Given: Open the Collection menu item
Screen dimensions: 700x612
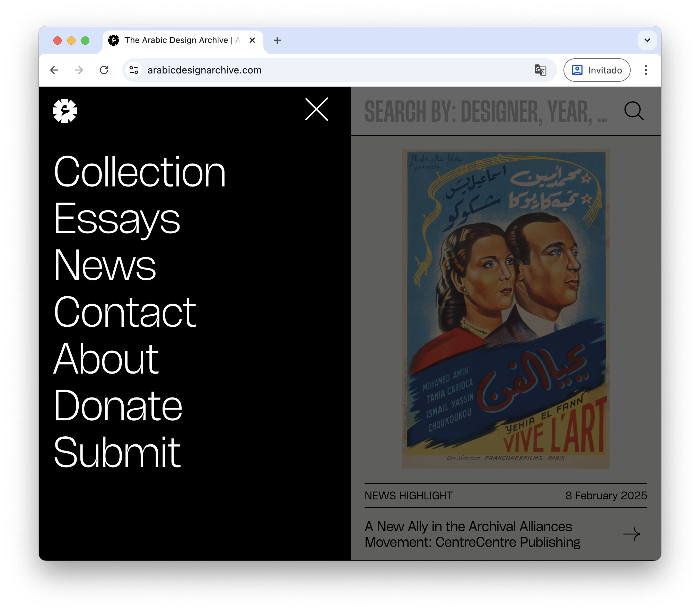Looking at the screenshot, I should point(140,172).
